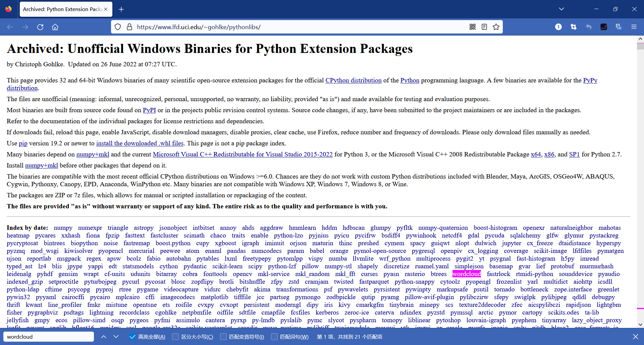Jump to the aiohttp package
The image size is (644, 345).
[583, 282]
